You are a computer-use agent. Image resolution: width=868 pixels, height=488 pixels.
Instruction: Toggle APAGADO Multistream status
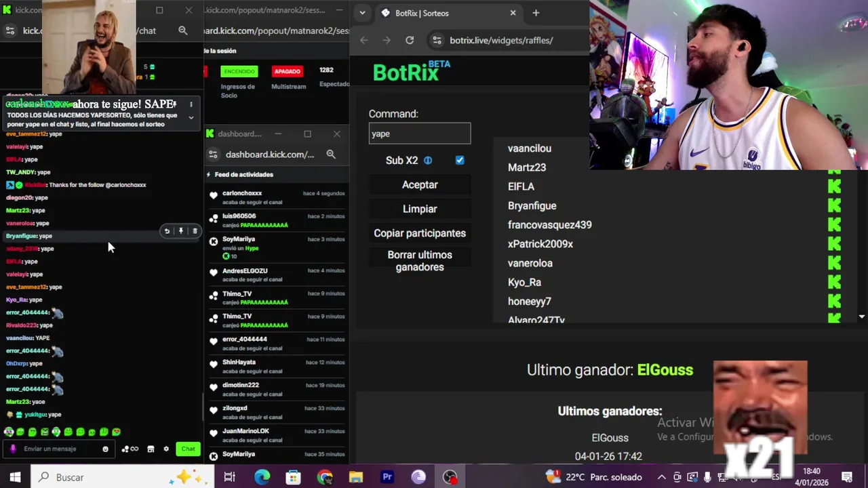287,71
